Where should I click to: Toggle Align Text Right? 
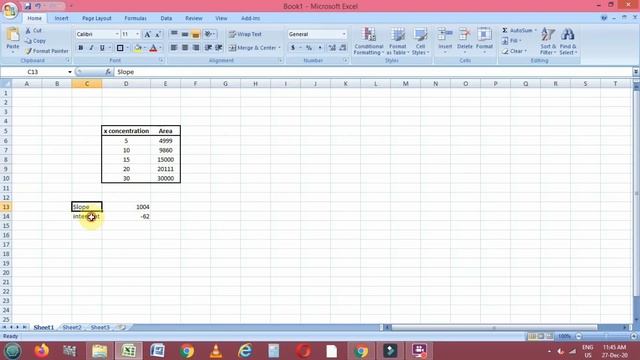(196, 48)
